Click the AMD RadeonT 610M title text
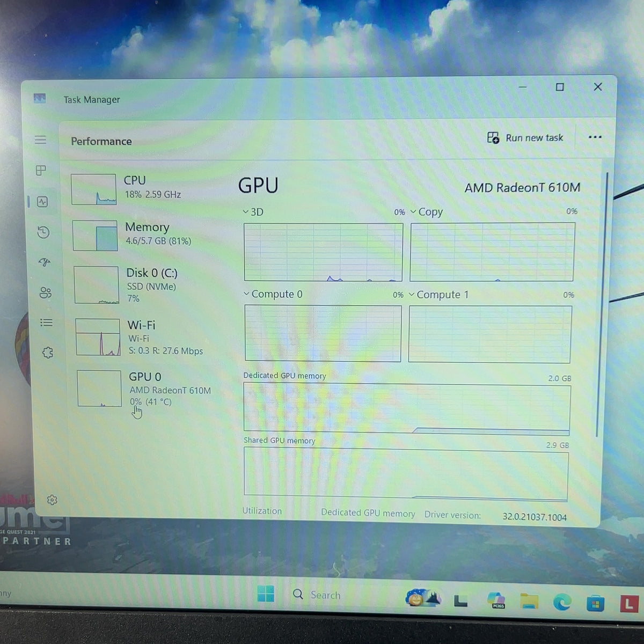The height and width of the screenshot is (644, 644). coord(522,188)
